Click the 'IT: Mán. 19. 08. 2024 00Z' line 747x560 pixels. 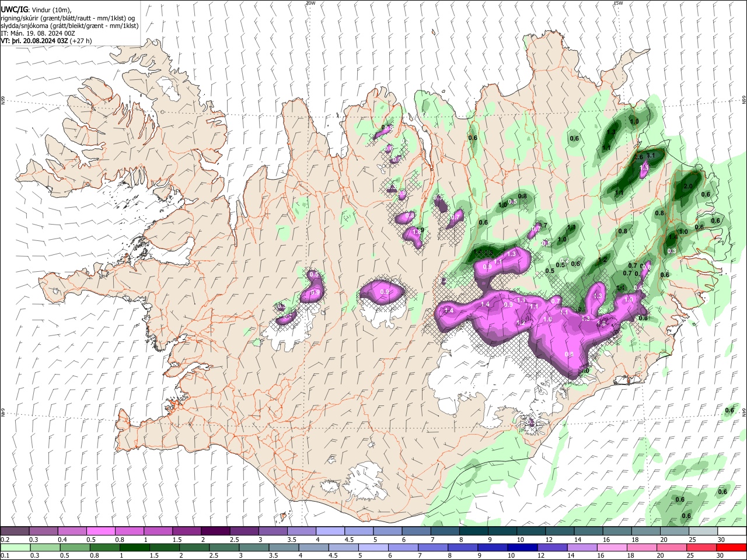click(x=38, y=33)
